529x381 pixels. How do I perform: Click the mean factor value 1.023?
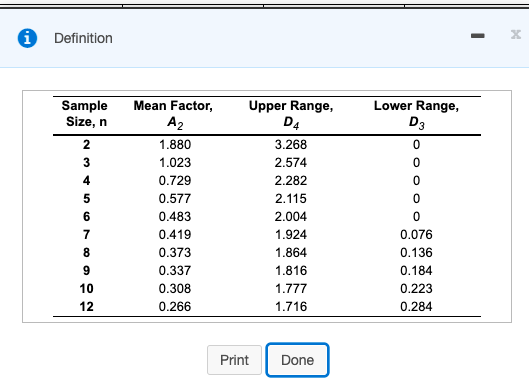pos(175,163)
